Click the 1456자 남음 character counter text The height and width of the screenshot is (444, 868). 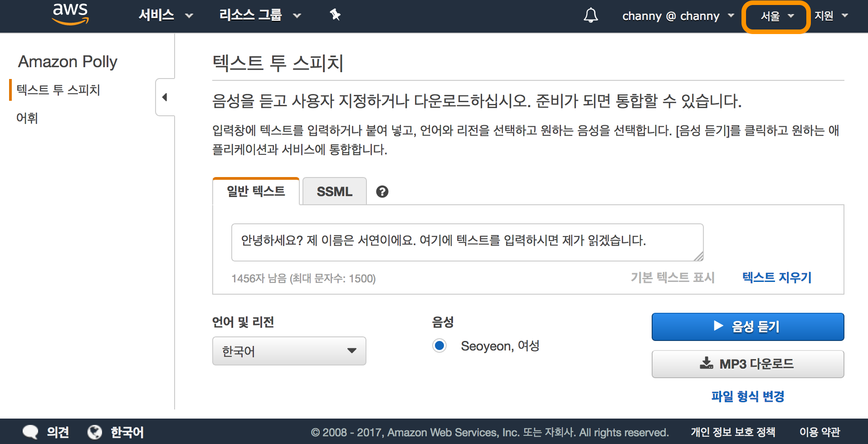(x=303, y=278)
